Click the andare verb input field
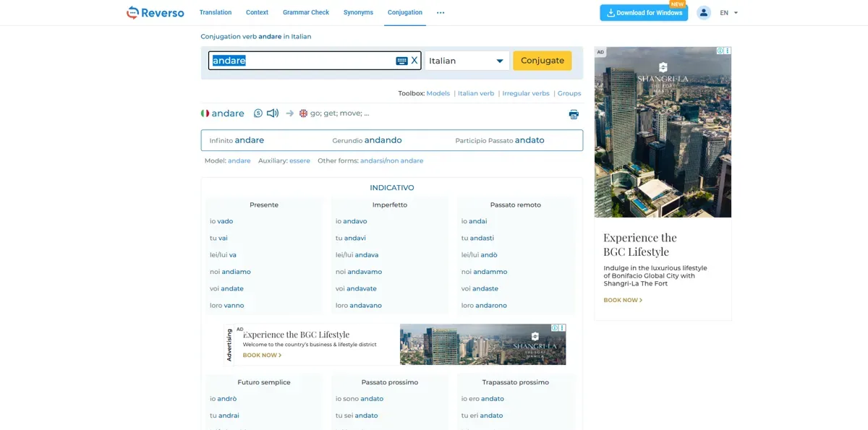 click(300, 61)
